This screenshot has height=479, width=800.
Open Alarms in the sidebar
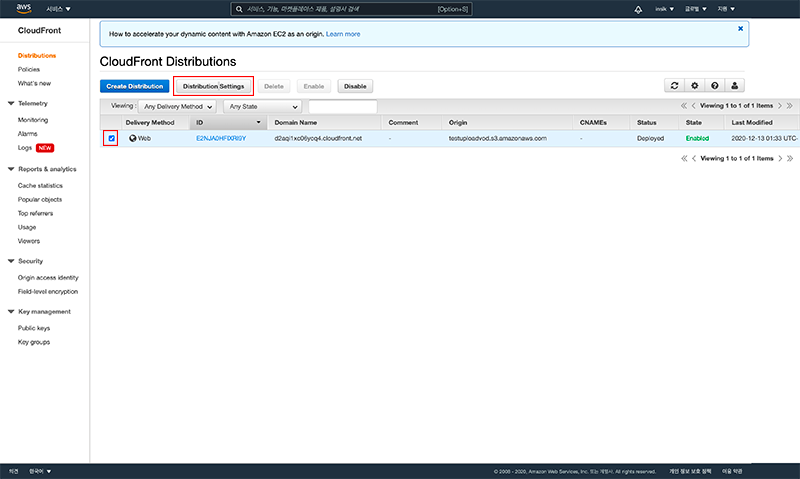tap(28, 134)
